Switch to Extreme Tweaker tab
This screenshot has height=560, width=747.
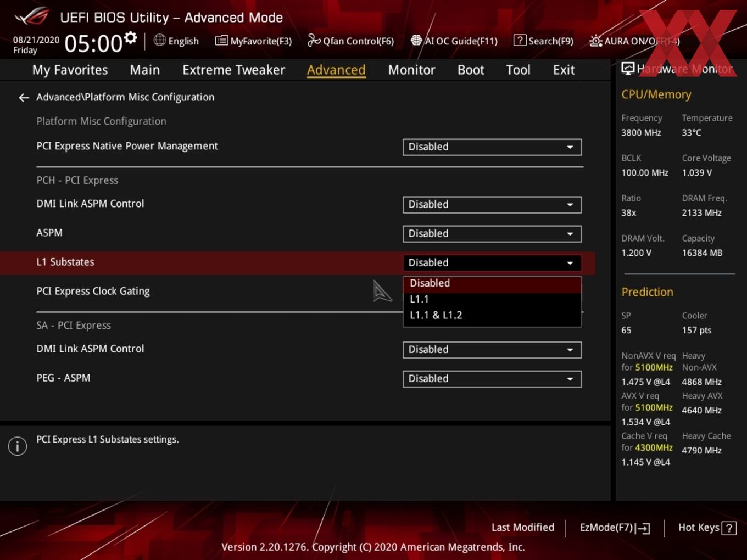coord(233,70)
